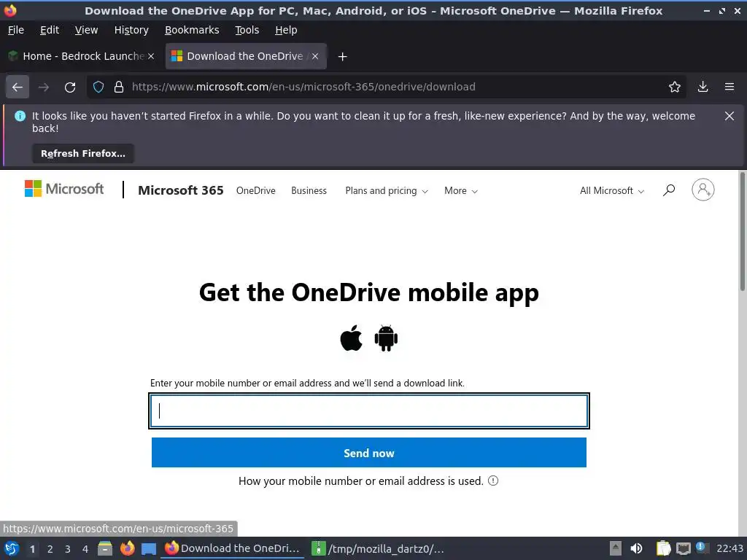Click the mobile number or email input field
The height and width of the screenshot is (560, 747).
point(368,411)
